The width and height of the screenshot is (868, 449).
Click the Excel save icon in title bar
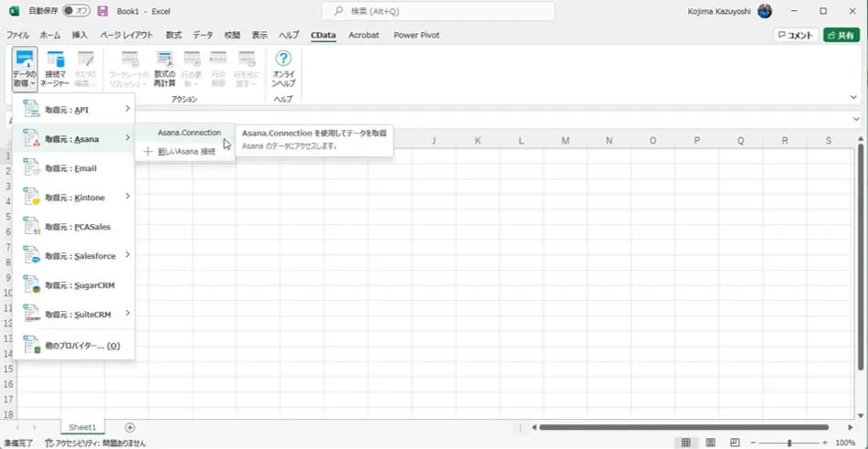[x=101, y=11]
